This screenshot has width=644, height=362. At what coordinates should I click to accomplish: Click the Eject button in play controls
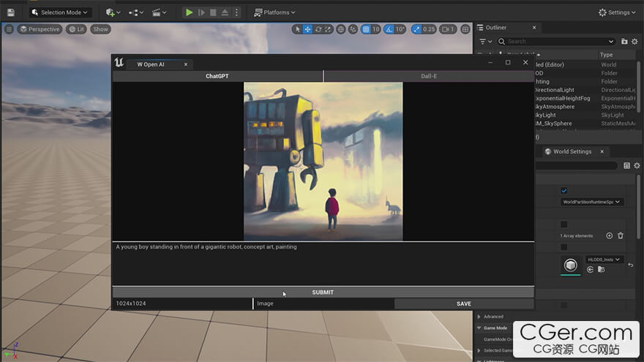(225, 12)
